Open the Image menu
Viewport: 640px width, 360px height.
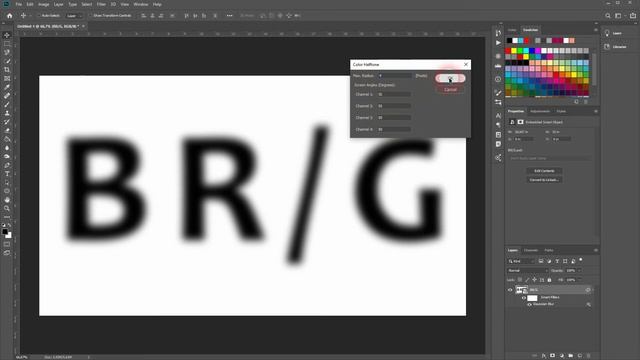pyautogui.click(x=43, y=4)
